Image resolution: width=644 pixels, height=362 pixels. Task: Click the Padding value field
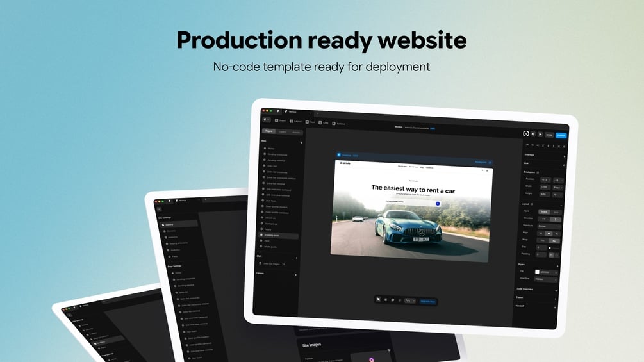[x=541, y=254]
